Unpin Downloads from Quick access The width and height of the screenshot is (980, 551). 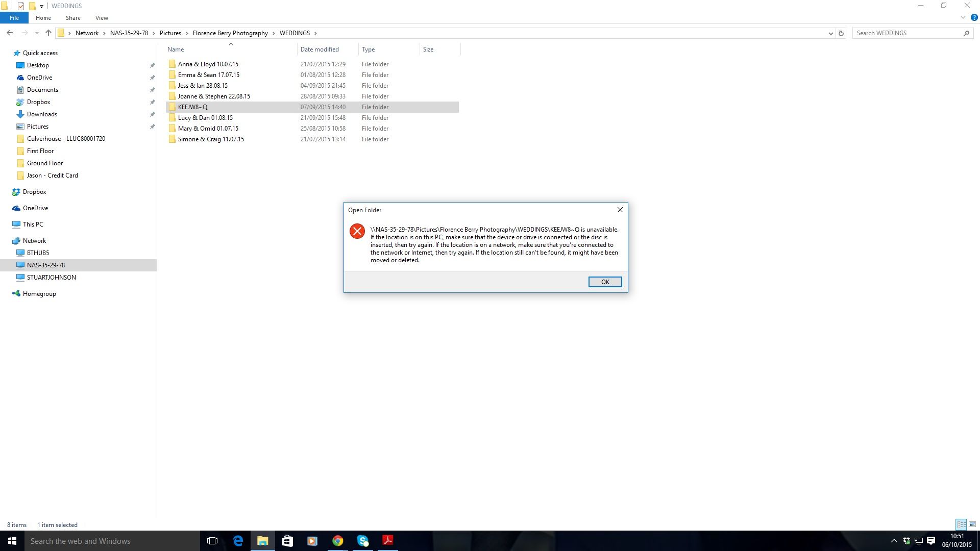point(153,114)
